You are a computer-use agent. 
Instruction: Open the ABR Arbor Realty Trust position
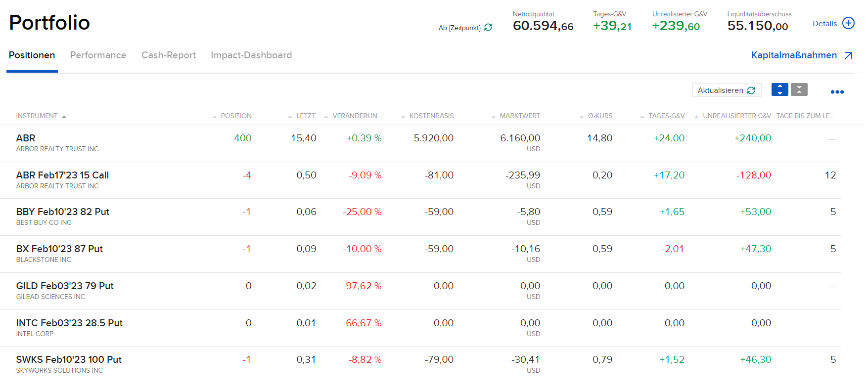26,138
